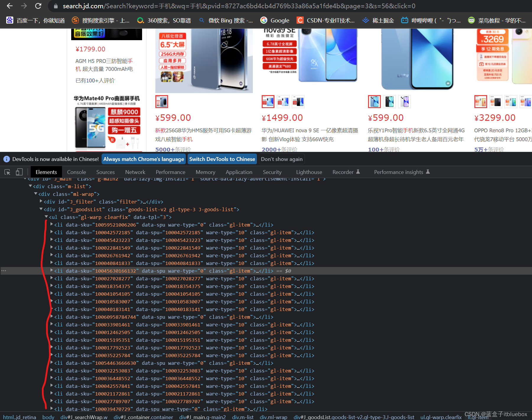The height and width of the screenshot is (420, 532).
Task: Collapse the div class ml-wrap node
Action: point(36,194)
